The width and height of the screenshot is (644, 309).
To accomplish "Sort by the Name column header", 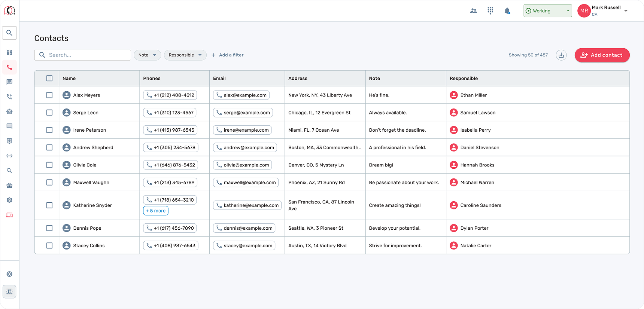I will [x=69, y=78].
